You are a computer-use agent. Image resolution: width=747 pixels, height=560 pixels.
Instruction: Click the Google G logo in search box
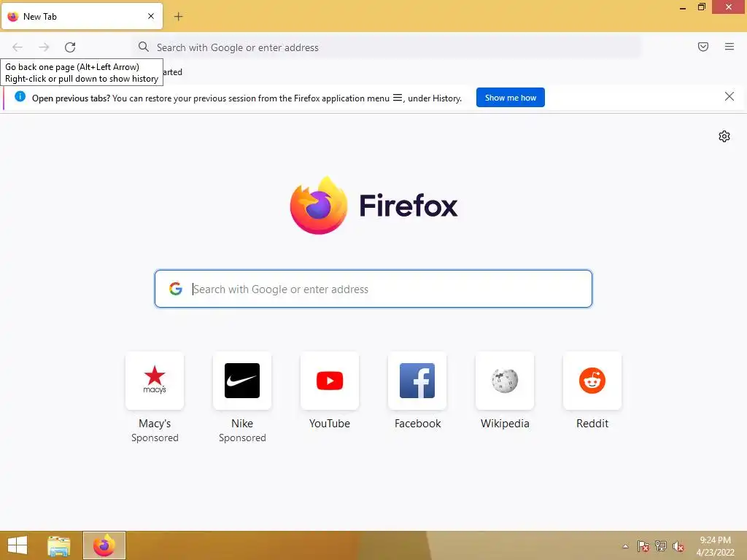(x=176, y=289)
